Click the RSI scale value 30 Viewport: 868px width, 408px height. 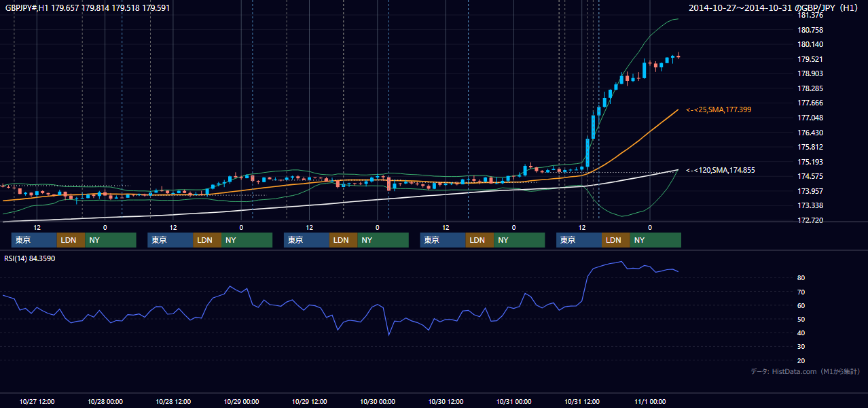801,346
